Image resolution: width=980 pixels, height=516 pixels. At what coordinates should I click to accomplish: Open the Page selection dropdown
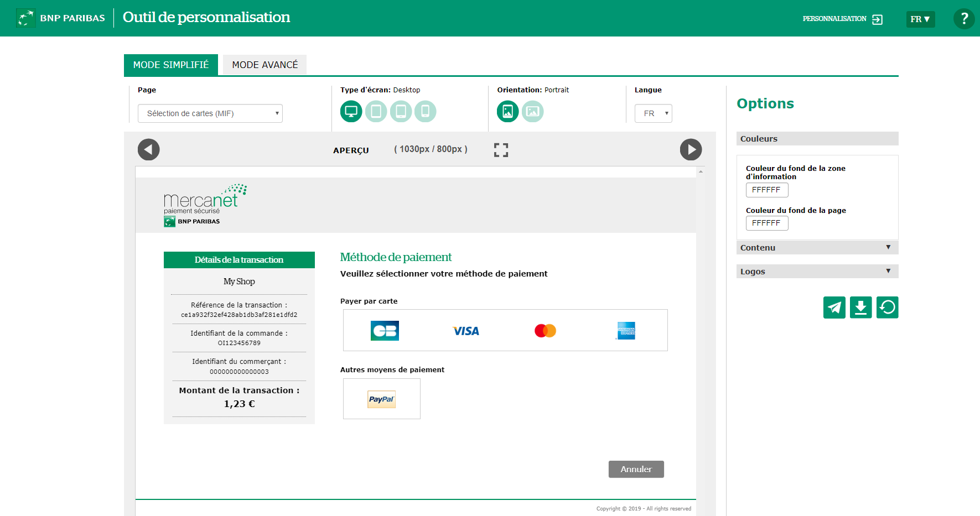pos(210,113)
